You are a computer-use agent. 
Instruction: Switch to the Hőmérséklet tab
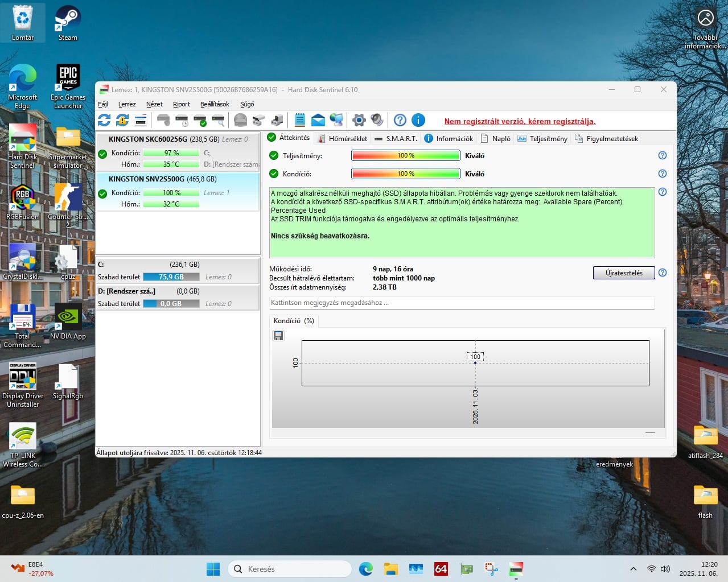tap(342, 138)
